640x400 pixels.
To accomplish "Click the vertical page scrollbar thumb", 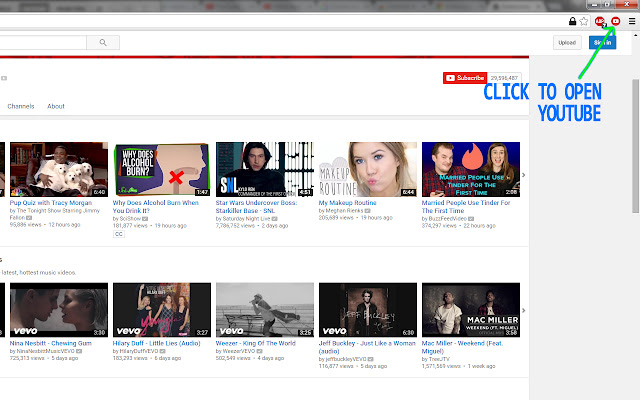I will click(636, 146).
